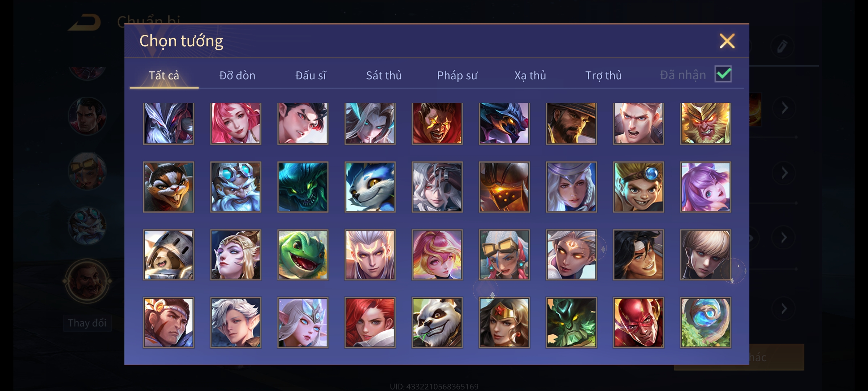Pick the golden monkey king hero
The width and height of the screenshot is (868, 391).
[706, 123]
